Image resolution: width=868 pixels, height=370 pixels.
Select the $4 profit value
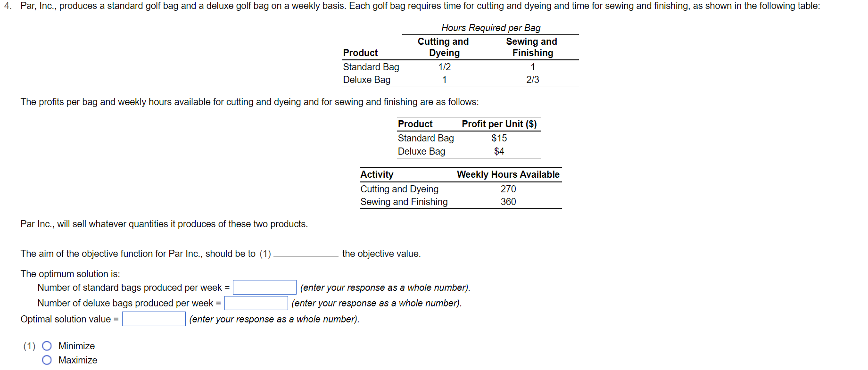[499, 151]
